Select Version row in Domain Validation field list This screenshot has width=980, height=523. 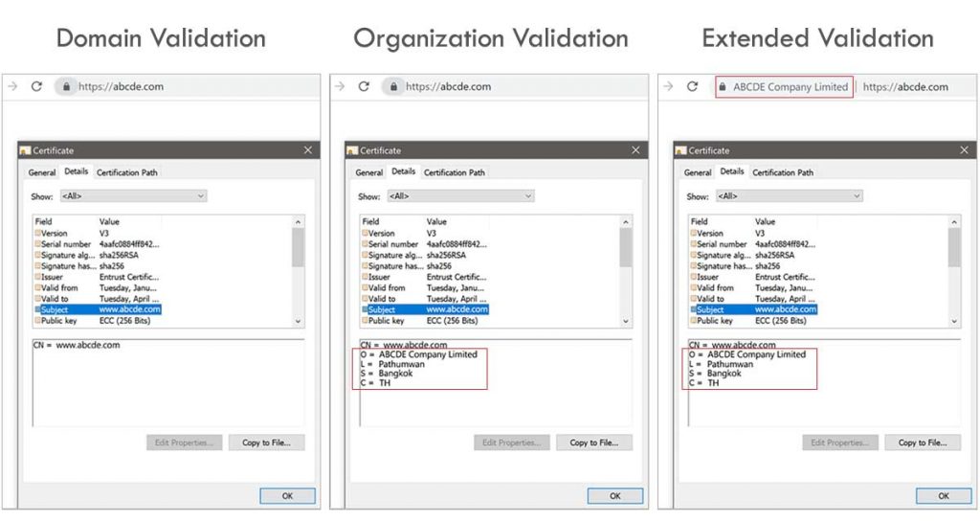point(98,233)
